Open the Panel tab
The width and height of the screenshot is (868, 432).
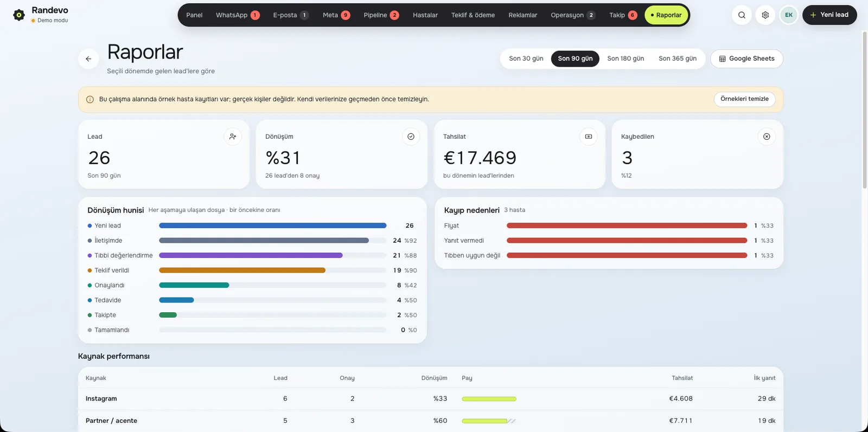[194, 15]
